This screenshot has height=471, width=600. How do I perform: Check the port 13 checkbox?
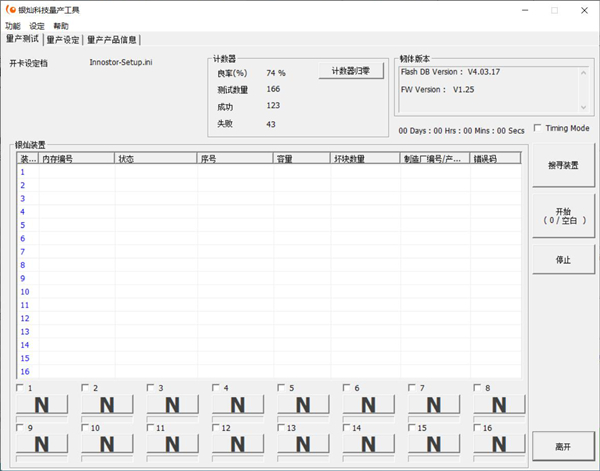[x=282, y=428]
